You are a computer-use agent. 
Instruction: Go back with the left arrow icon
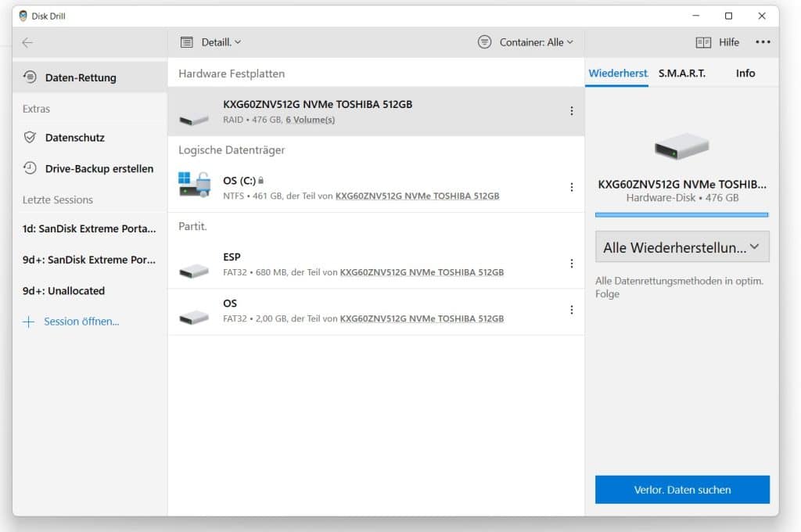(27, 42)
